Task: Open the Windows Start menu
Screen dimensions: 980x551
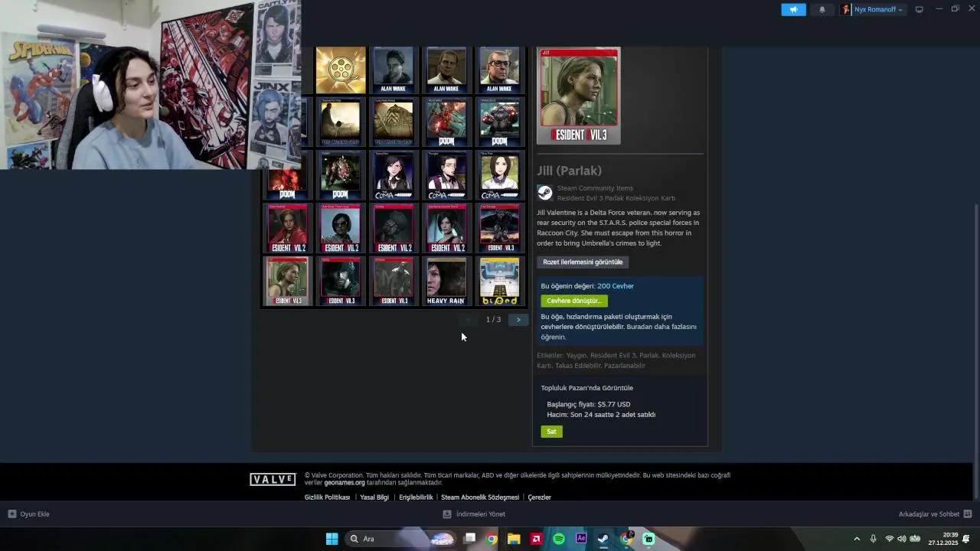Action: pyautogui.click(x=332, y=539)
